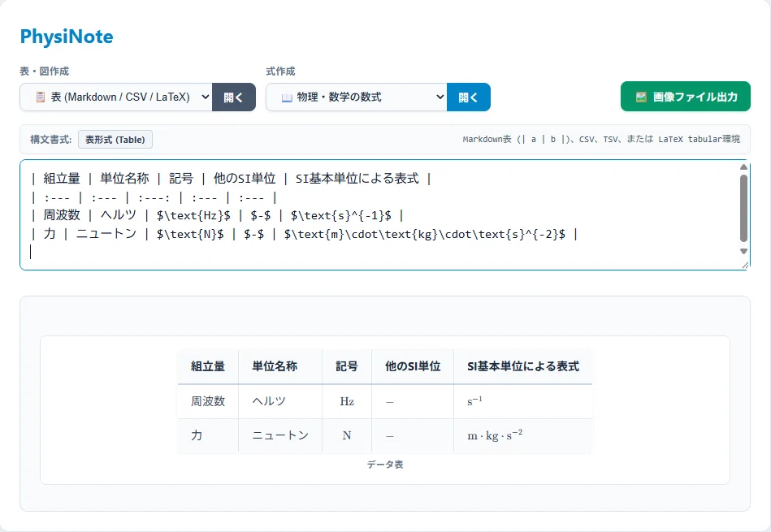This screenshot has height=532, width=771.
Task: Click the 画像ファイル出力 export button
Action: coord(686,97)
